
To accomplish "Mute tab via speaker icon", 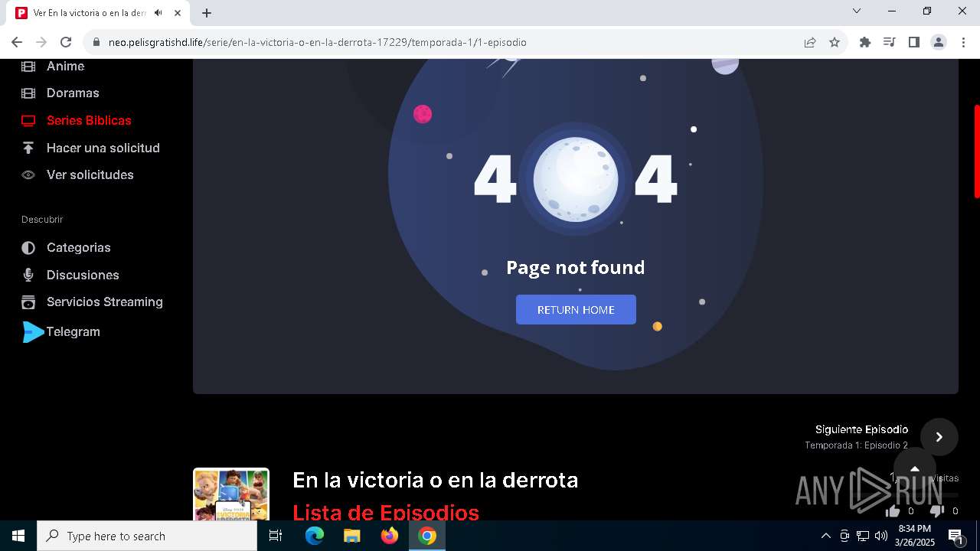I will (158, 13).
